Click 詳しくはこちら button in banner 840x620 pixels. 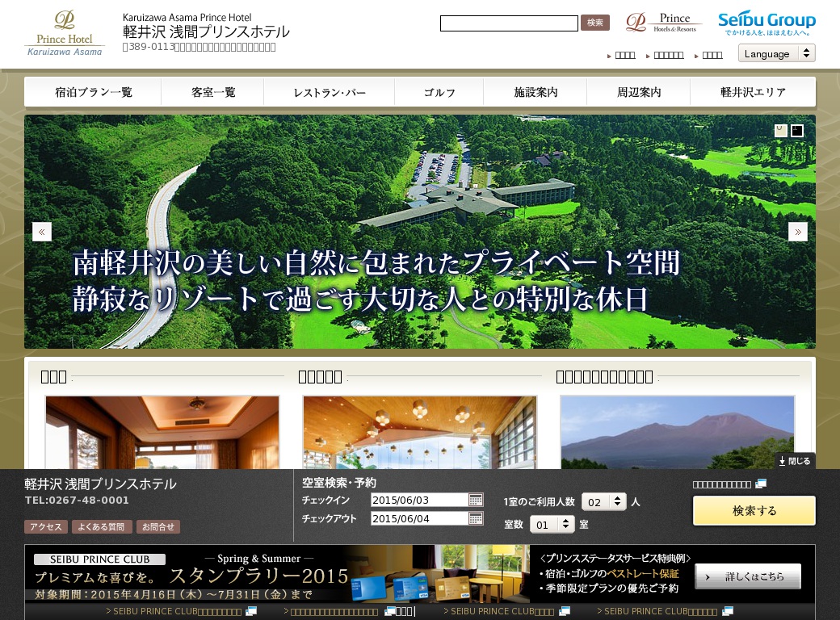pyautogui.click(x=748, y=576)
